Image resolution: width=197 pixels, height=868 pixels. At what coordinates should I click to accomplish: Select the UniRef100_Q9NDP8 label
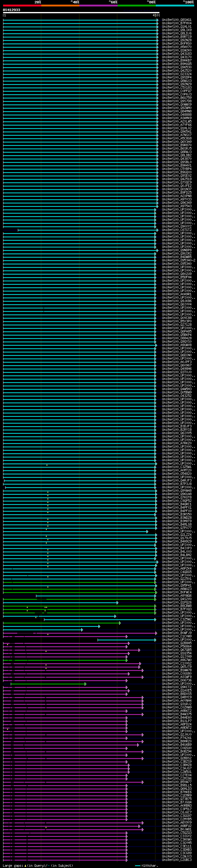tap(177, 250)
